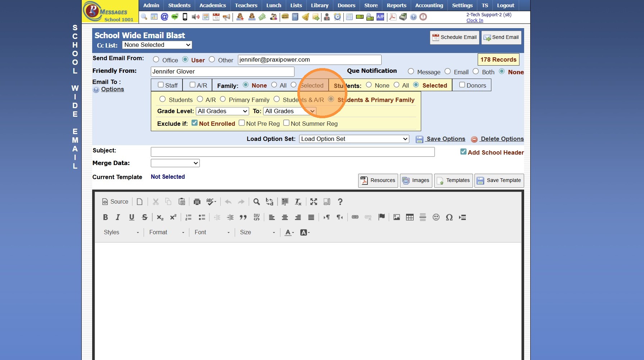Open the Background Color picker
The image size is (644, 360).
point(305,232)
